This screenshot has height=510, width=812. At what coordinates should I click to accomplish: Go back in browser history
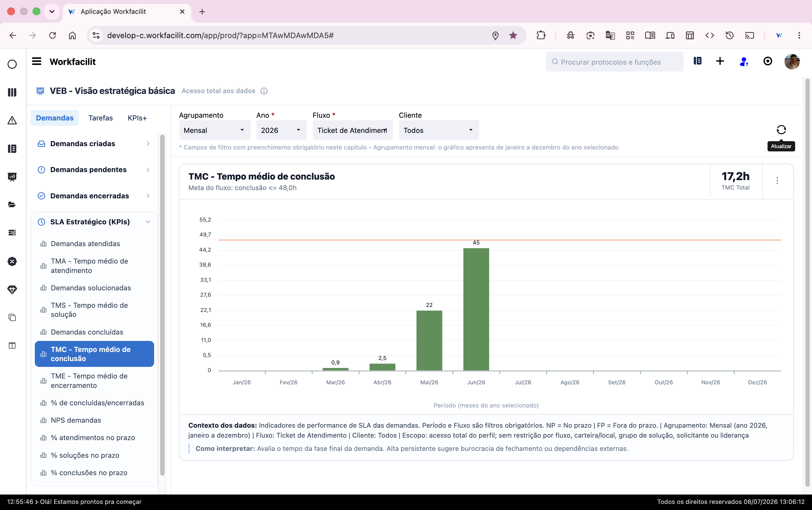13,35
